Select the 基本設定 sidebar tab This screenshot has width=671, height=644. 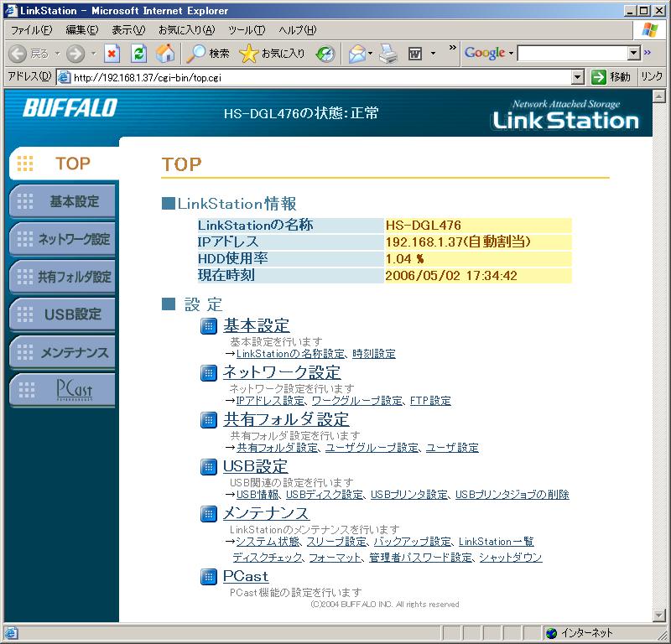(x=62, y=201)
